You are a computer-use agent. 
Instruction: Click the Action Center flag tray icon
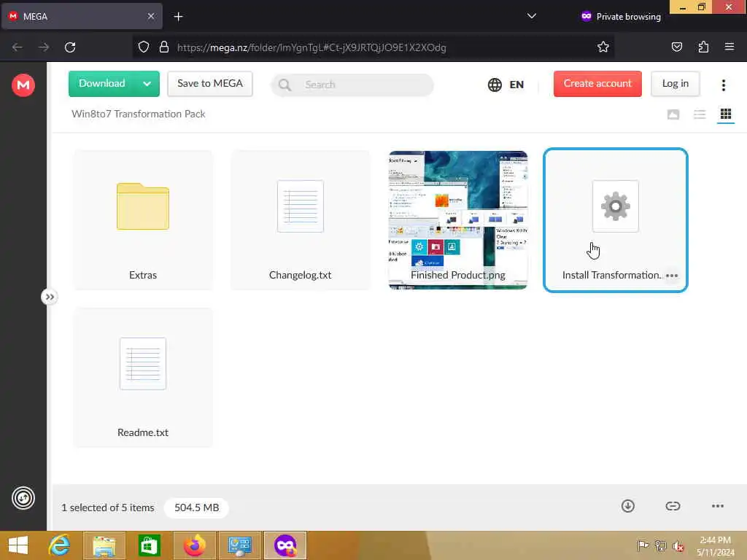coord(643,545)
